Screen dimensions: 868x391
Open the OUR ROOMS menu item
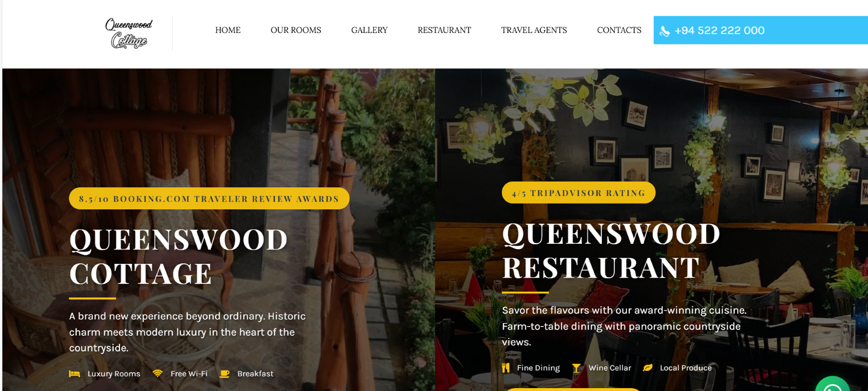point(296,30)
